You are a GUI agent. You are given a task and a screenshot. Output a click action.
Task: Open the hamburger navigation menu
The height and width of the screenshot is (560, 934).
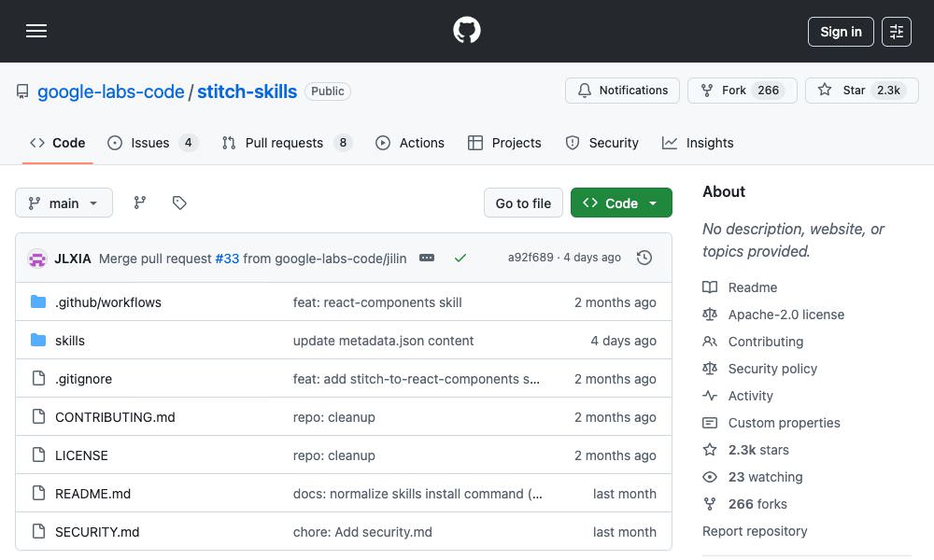(x=36, y=31)
